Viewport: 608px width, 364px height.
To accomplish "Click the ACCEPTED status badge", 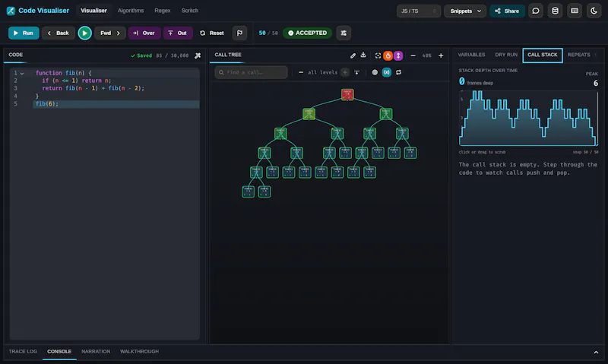I will tap(308, 33).
